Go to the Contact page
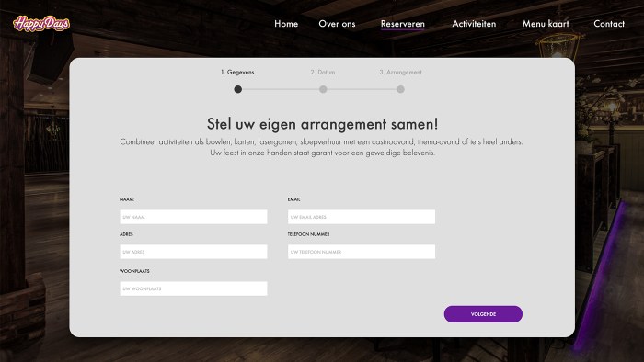This screenshot has height=362, width=644. point(609,24)
